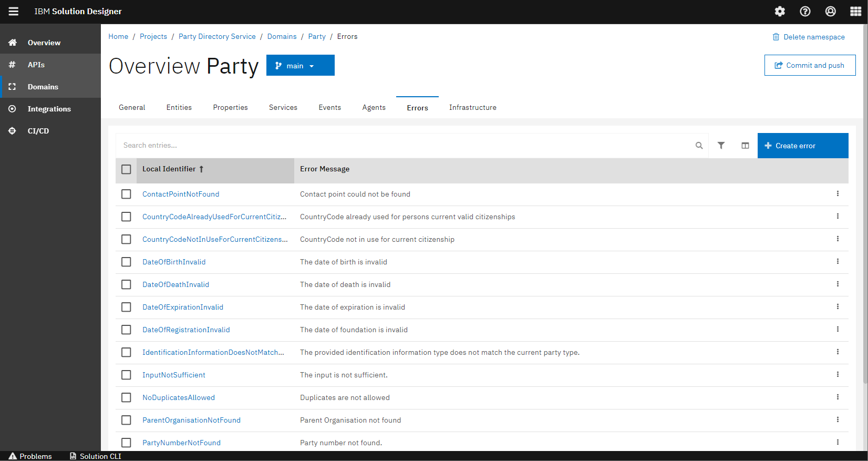Switch to the Infrastructure tab

click(472, 107)
